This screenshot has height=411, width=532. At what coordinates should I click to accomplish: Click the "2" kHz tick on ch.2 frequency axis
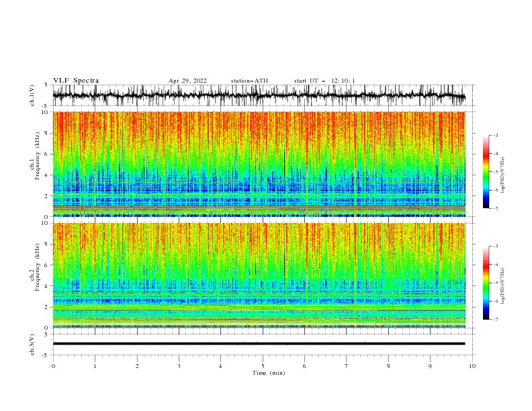[x=46, y=307]
